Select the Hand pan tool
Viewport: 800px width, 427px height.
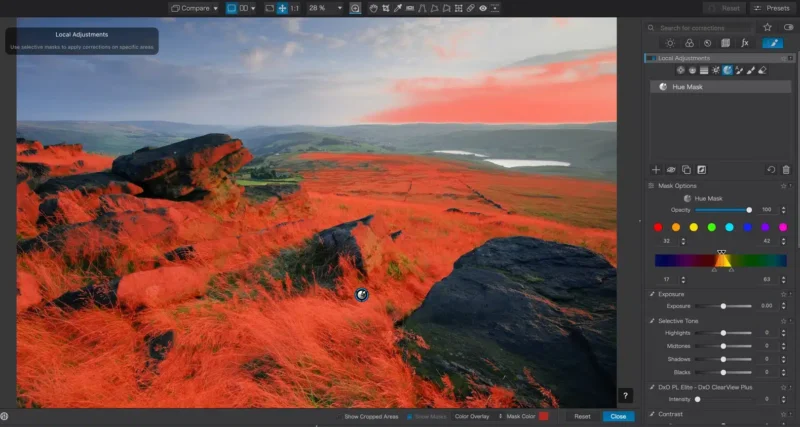[373, 8]
